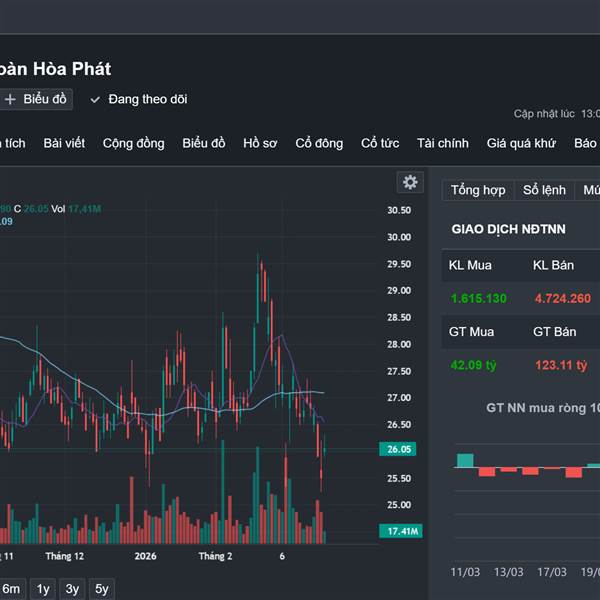Click the 17.41M volume label

pos(400,531)
